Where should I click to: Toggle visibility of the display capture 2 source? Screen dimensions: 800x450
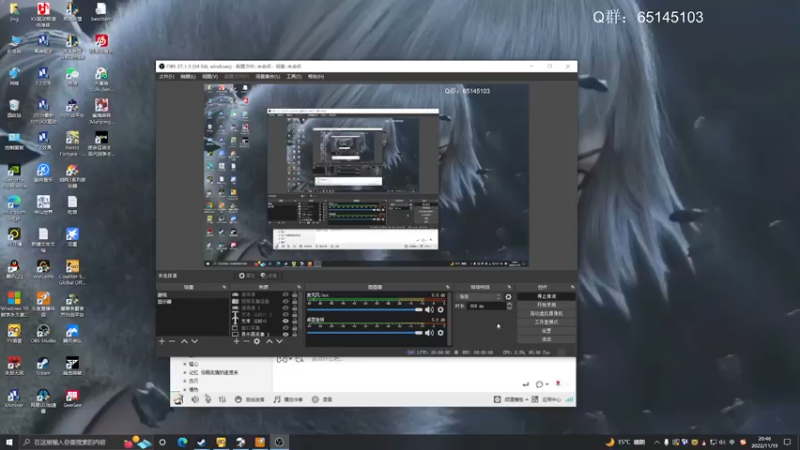(x=285, y=335)
